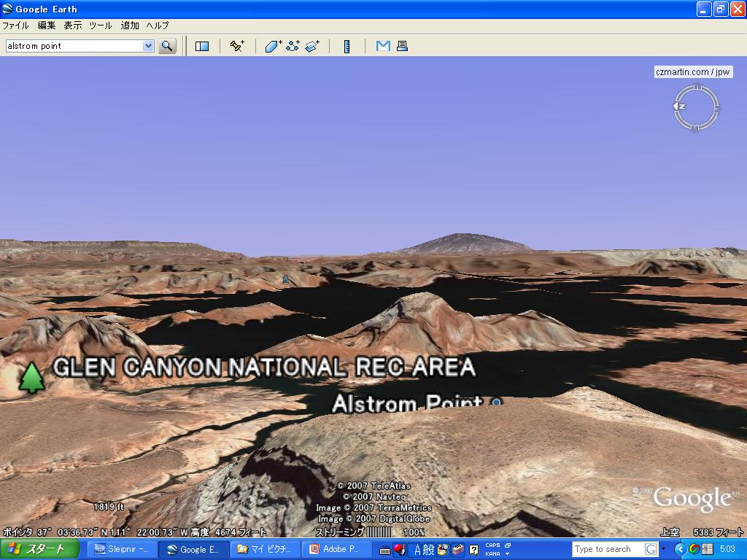Click the IME red pen icon
Viewport: 747px width, 560px height.
pos(399,550)
